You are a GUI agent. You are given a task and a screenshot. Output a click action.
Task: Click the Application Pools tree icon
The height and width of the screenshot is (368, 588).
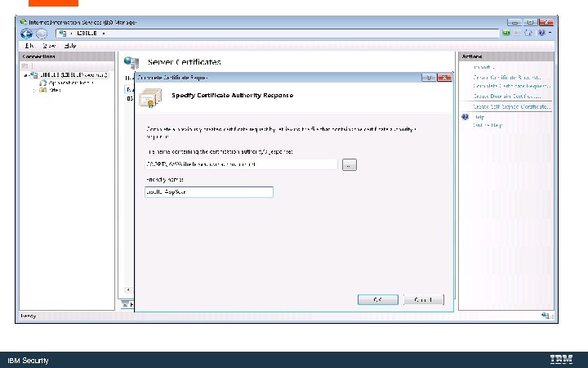[43, 83]
